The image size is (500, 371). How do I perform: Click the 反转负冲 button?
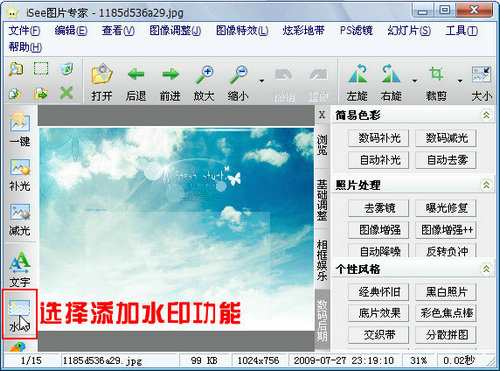(446, 251)
